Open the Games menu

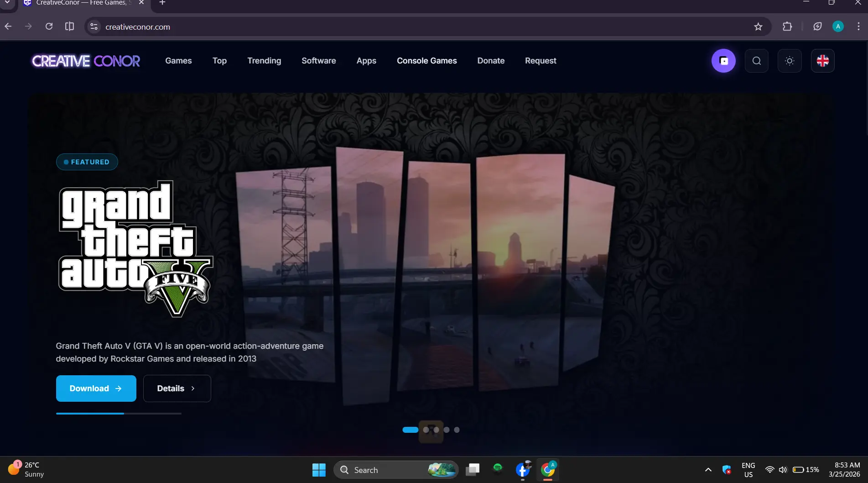pos(178,61)
